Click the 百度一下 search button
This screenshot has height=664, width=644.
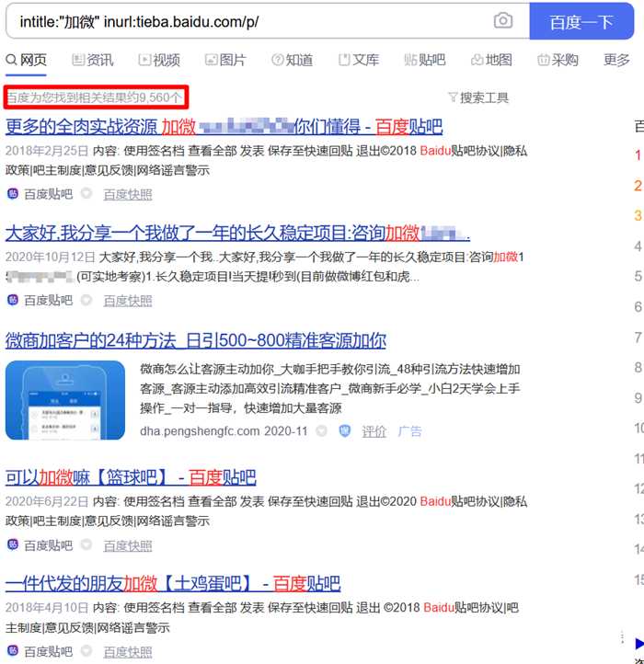pos(581,21)
